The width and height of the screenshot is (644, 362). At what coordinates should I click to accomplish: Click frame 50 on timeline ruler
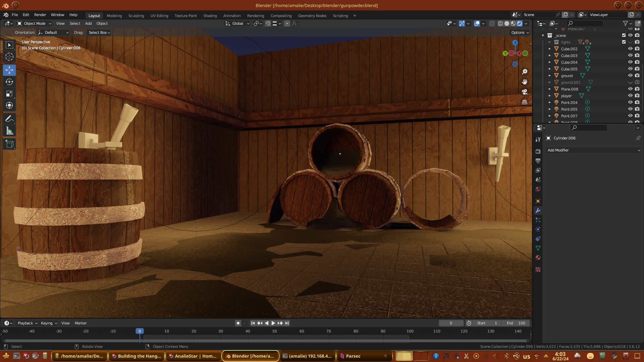point(275,331)
